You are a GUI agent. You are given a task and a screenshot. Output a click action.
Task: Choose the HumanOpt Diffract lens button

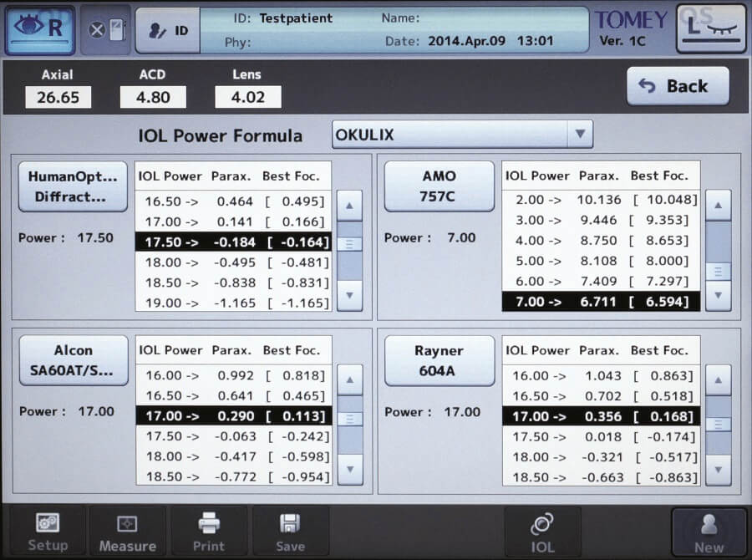tap(73, 186)
